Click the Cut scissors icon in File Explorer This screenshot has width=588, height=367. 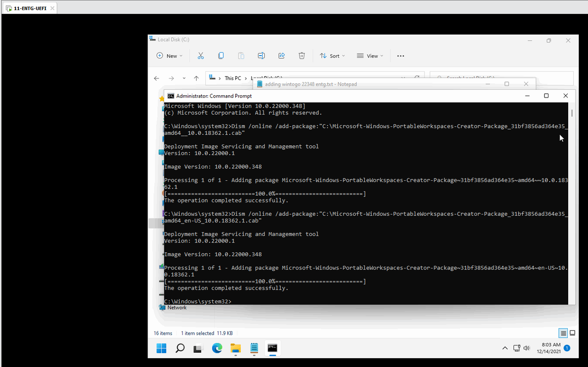[x=201, y=56]
